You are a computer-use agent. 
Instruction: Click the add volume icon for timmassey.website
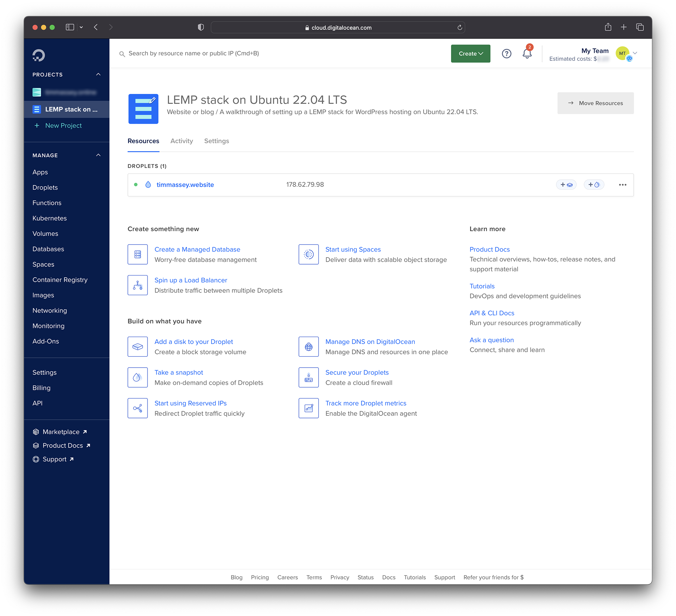click(566, 185)
